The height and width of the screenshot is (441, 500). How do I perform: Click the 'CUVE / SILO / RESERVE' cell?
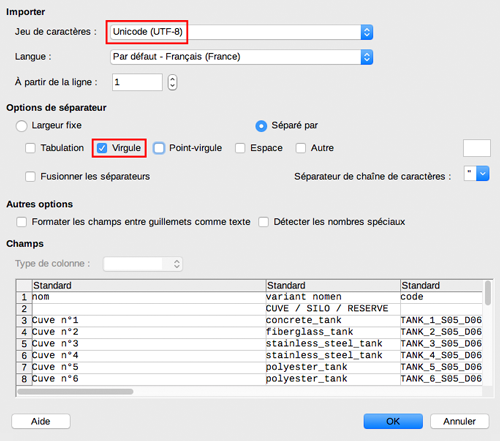point(333,309)
